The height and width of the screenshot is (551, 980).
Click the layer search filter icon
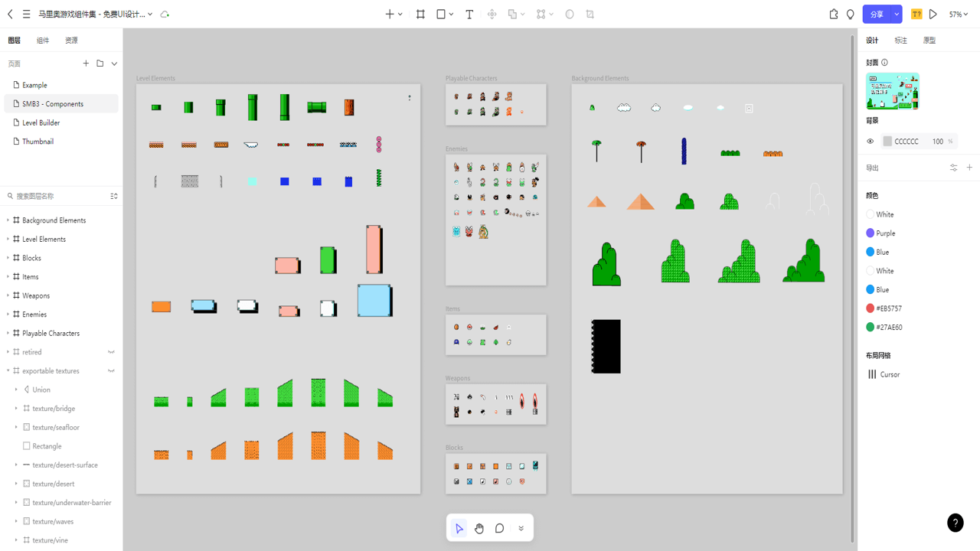click(114, 196)
